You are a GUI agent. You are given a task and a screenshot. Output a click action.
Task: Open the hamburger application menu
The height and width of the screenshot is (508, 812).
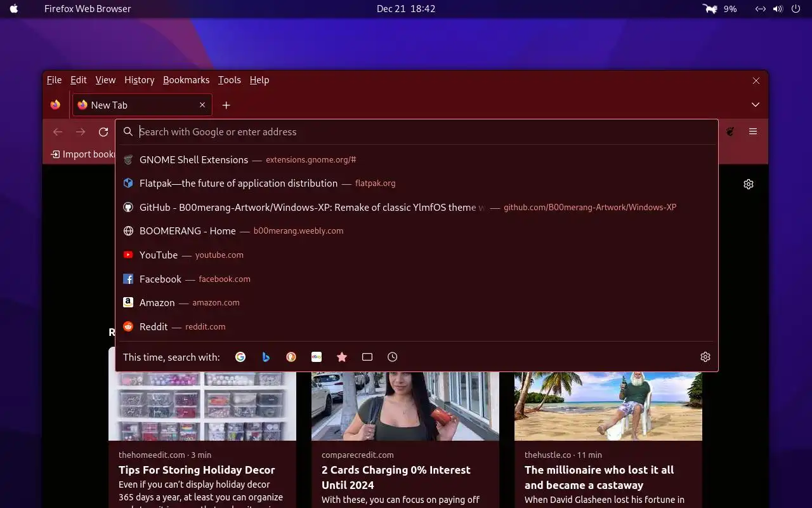pos(753,131)
